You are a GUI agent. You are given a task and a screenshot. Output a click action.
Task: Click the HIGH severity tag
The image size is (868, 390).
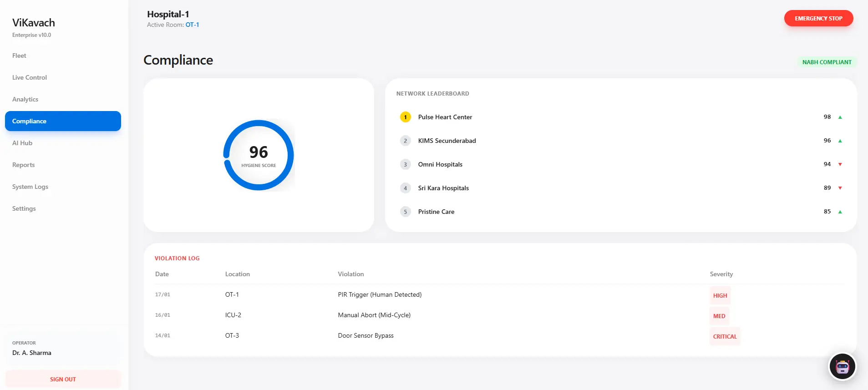pyautogui.click(x=720, y=295)
